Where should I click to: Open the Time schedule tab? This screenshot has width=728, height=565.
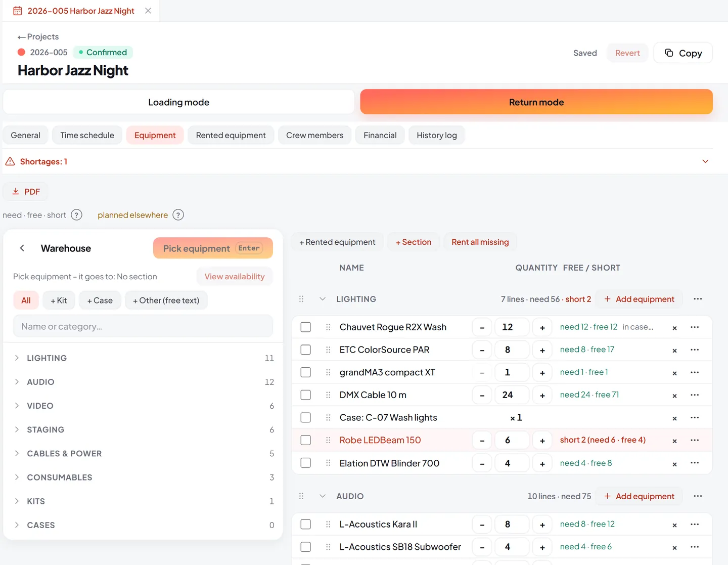pyautogui.click(x=87, y=135)
